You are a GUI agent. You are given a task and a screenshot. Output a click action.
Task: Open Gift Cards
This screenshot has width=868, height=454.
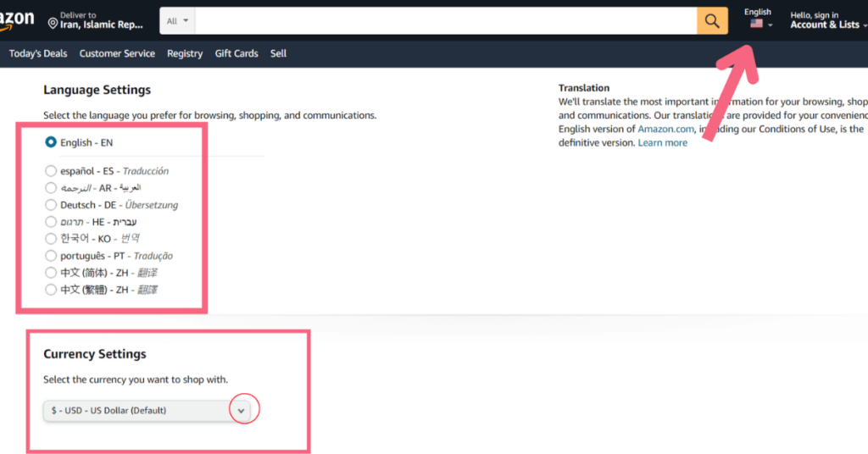236,53
